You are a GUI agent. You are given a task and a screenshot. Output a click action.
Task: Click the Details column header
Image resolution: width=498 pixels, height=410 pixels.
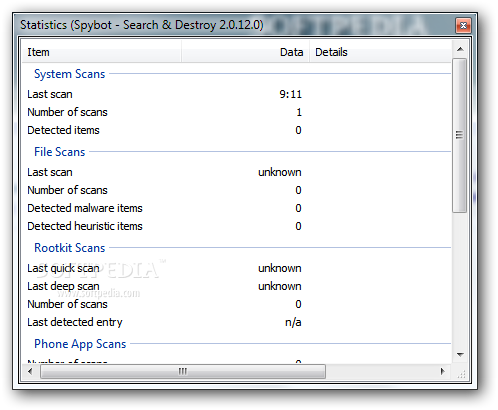380,52
